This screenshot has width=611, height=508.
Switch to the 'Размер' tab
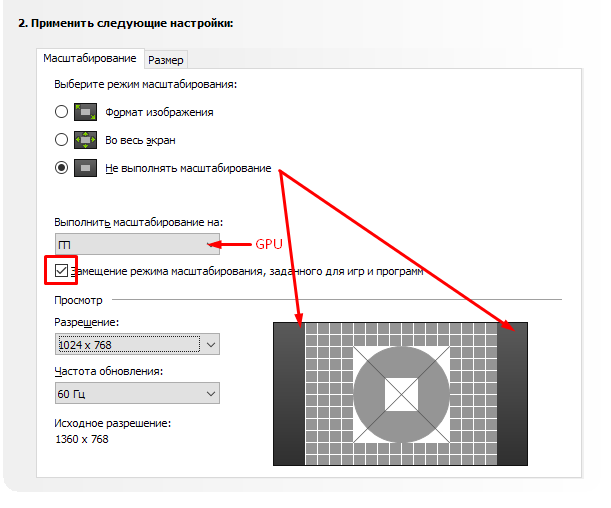pyautogui.click(x=166, y=60)
